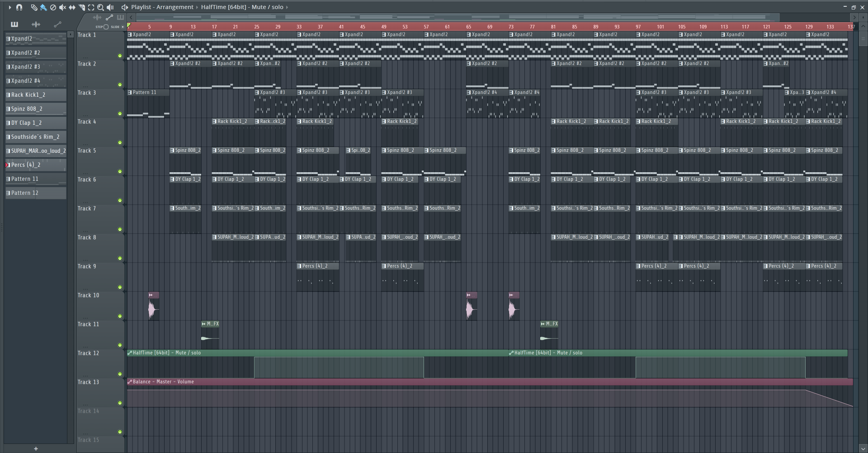The image size is (868, 453).
Task: Select the Paint brush tool
Action: (43, 7)
